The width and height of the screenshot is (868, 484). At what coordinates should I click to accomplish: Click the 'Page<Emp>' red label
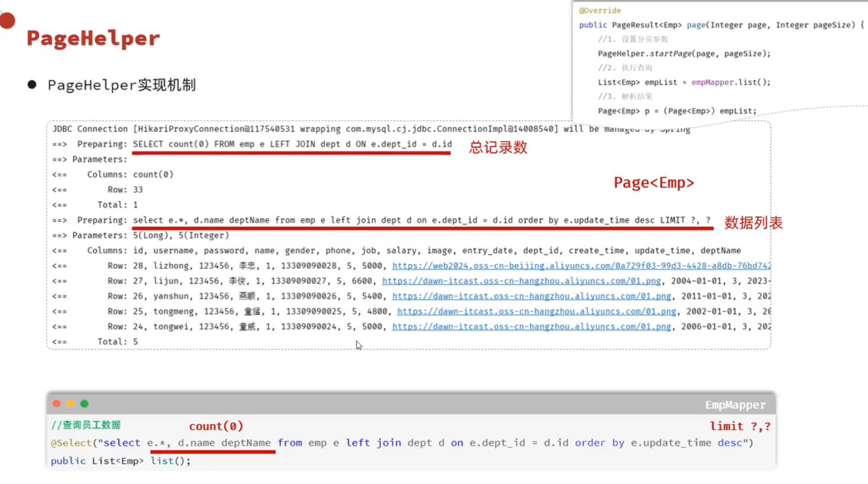coord(654,183)
